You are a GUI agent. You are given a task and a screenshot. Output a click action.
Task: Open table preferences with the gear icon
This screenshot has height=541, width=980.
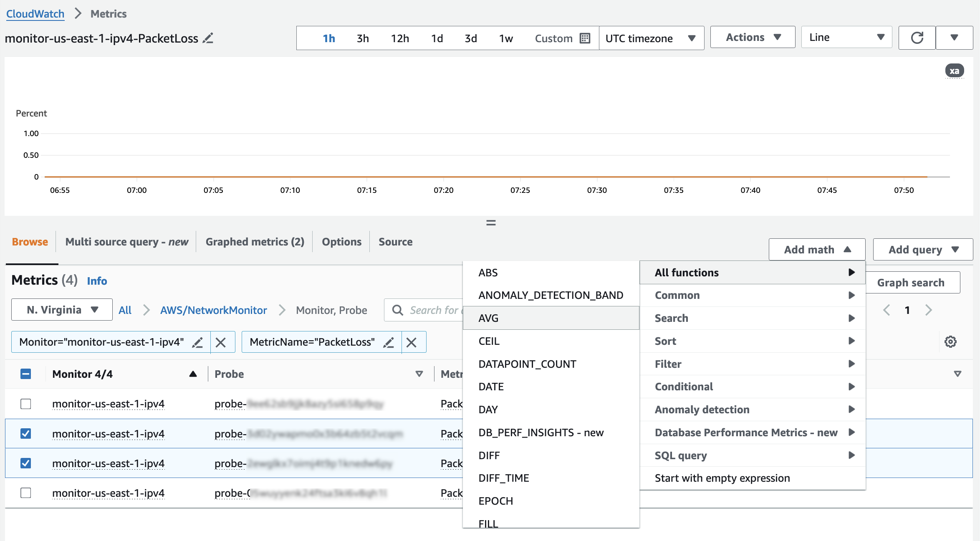click(x=950, y=342)
